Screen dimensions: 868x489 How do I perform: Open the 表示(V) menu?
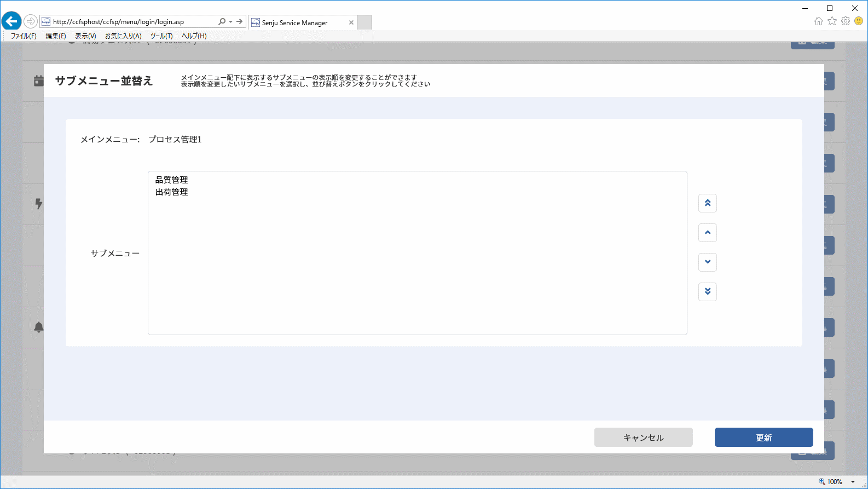85,36
